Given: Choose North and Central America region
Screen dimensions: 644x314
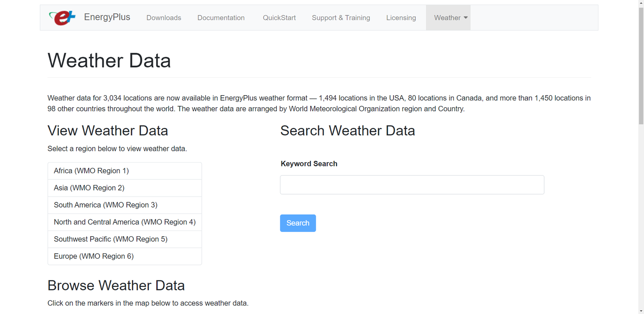Looking at the screenshot, I should pyautogui.click(x=124, y=222).
